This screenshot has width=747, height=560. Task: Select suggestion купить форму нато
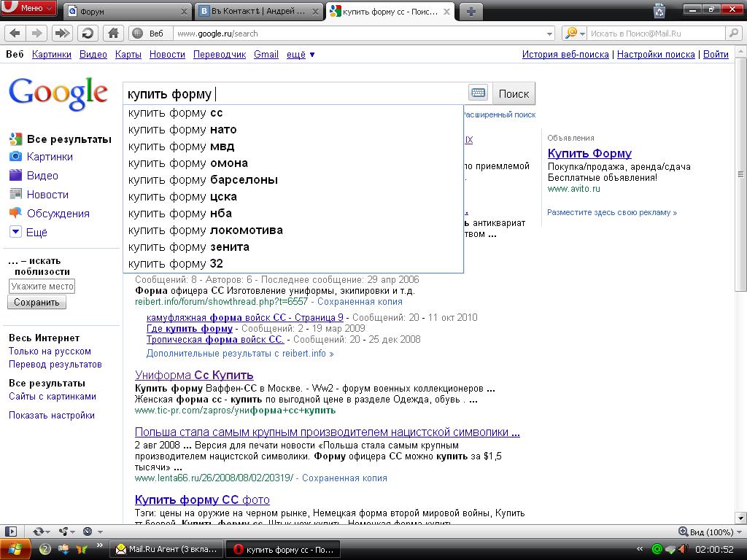click(293, 130)
